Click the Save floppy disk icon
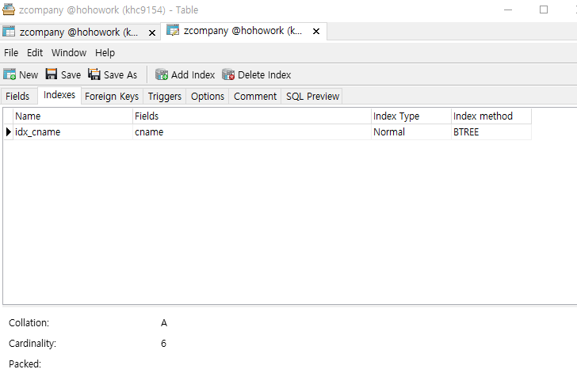Screen dimensions: 577x392 pos(52,74)
